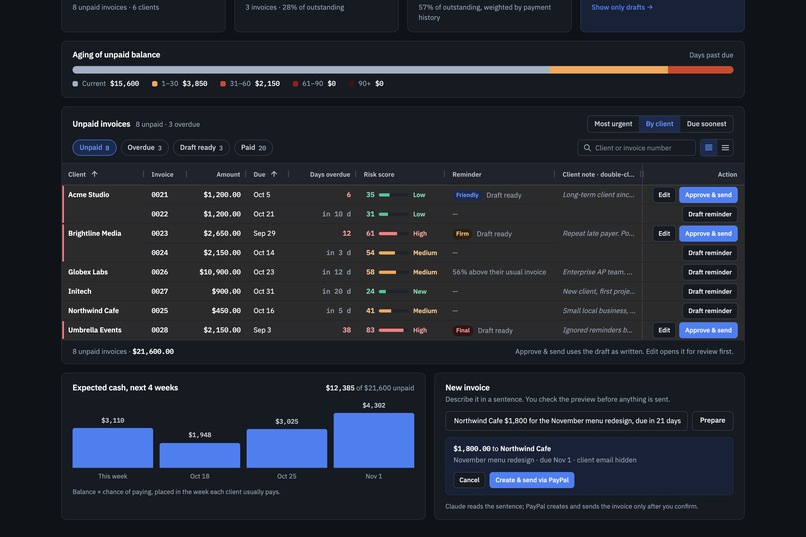Open the 'Ignored reminders b...' client note
The height and width of the screenshot is (537, 806).
598,330
